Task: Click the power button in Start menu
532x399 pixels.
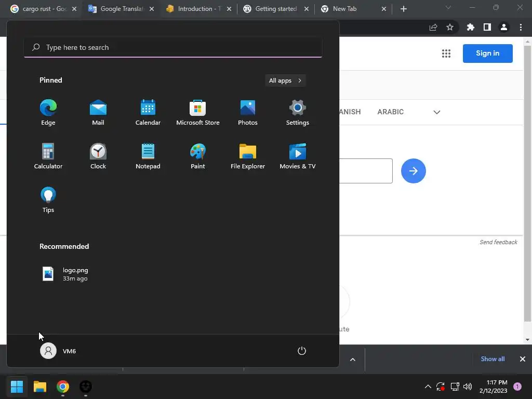Action: click(302, 351)
